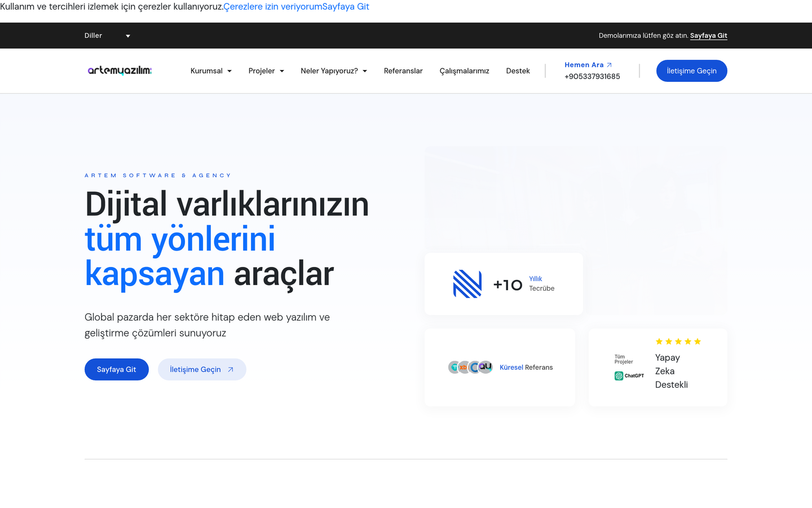The height and width of the screenshot is (508, 812).
Task: Open the Çalışmalarımız menu item
Action: click(x=465, y=71)
